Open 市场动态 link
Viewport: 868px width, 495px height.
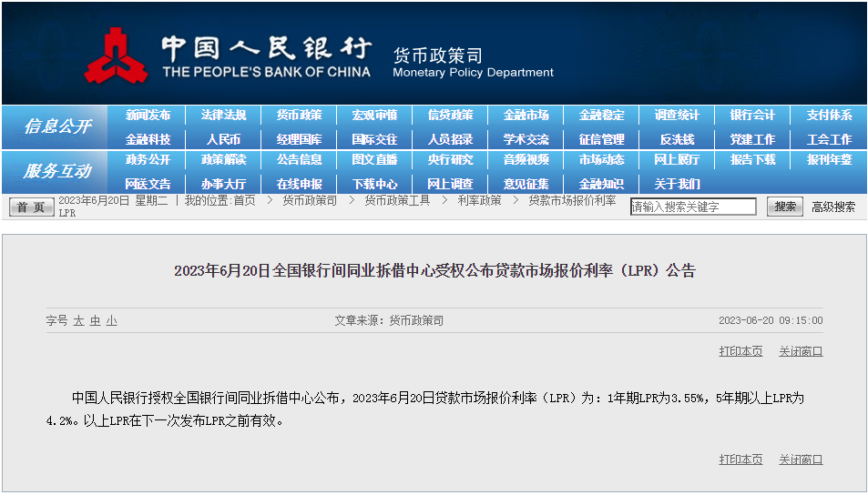[x=602, y=160]
